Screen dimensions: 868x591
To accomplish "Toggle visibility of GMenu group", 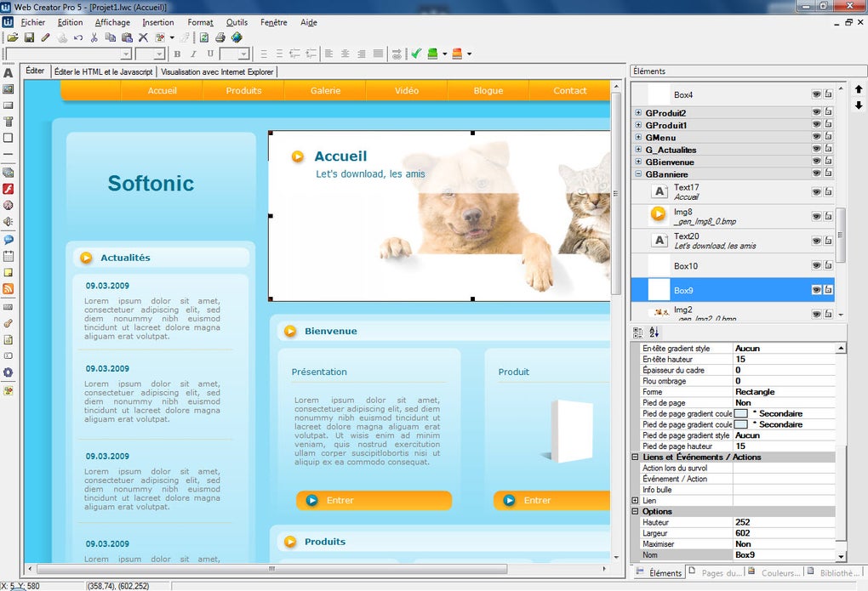I will tap(816, 137).
